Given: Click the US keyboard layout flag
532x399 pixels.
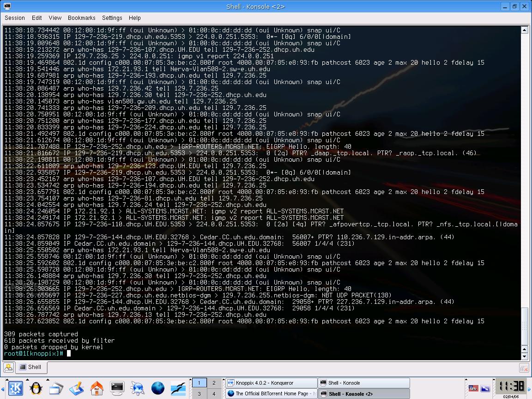Looking at the screenshot, I should (473, 388).
